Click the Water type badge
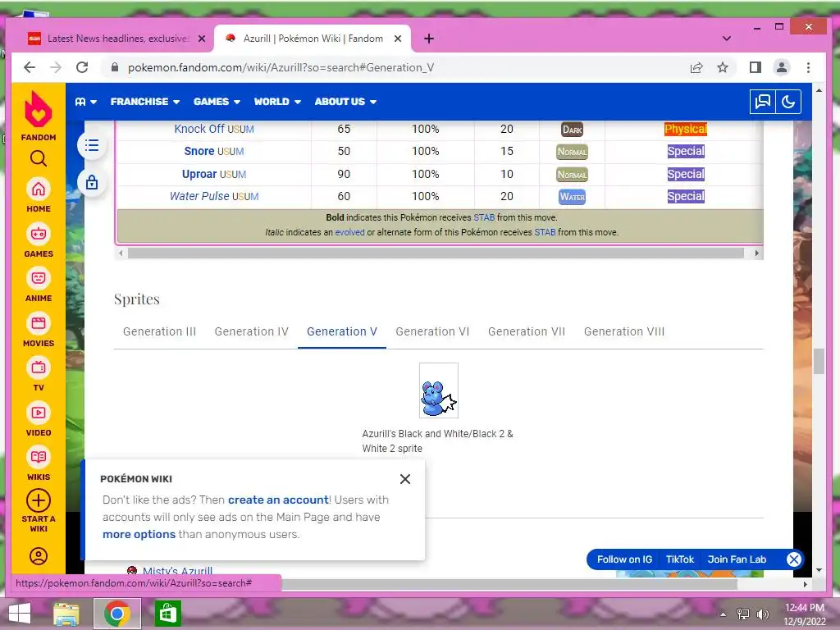The height and width of the screenshot is (630, 840). tap(572, 197)
